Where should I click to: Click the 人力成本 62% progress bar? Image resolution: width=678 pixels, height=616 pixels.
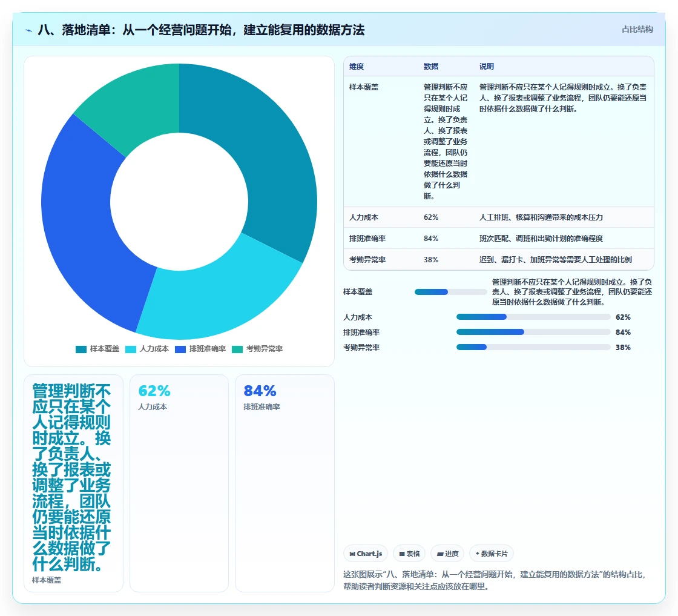tap(533, 317)
